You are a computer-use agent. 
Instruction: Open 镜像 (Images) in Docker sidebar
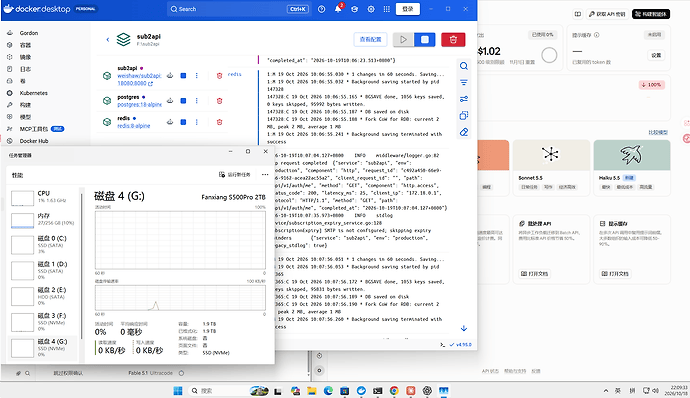tap(25, 57)
